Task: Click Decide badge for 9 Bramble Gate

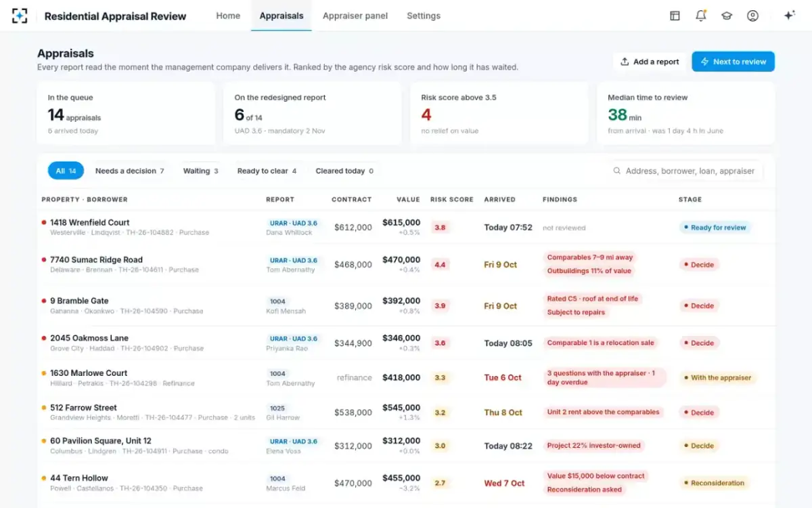Action: pos(699,306)
